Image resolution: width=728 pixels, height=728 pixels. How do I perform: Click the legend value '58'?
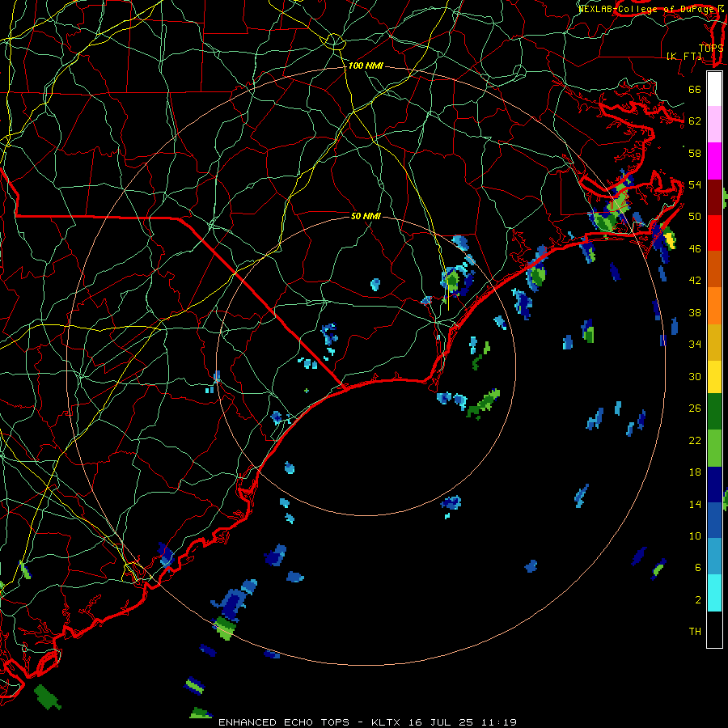[x=695, y=153]
